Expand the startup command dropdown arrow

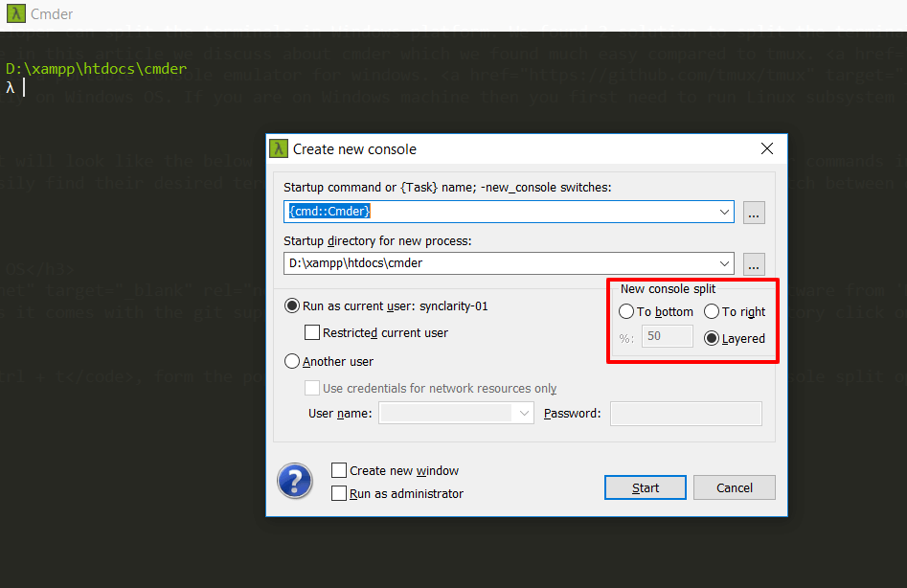pos(724,212)
